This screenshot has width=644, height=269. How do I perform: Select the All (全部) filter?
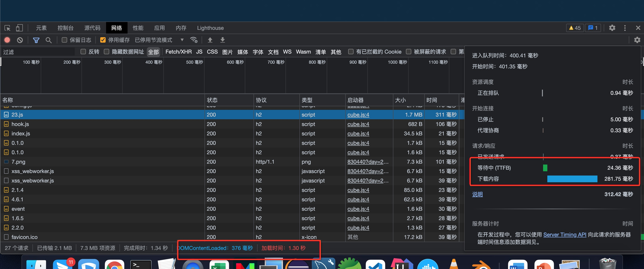point(154,52)
